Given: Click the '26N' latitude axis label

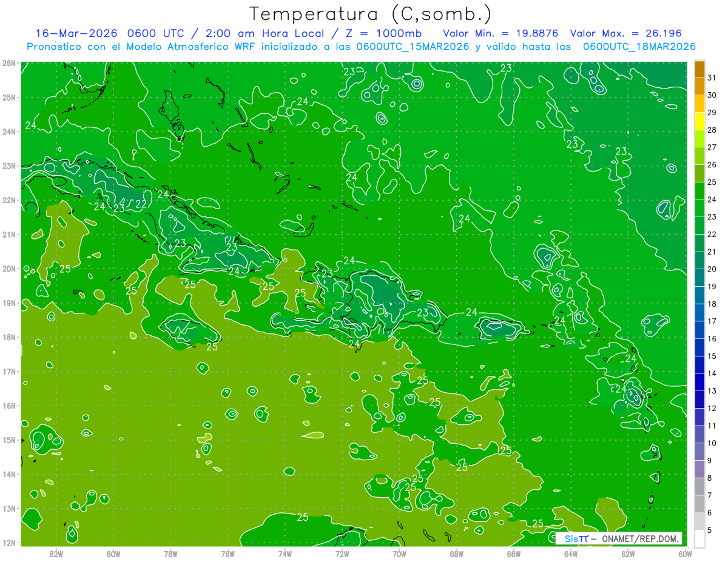Looking at the screenshot, I should pyautogui.click(x=9, y=63).
